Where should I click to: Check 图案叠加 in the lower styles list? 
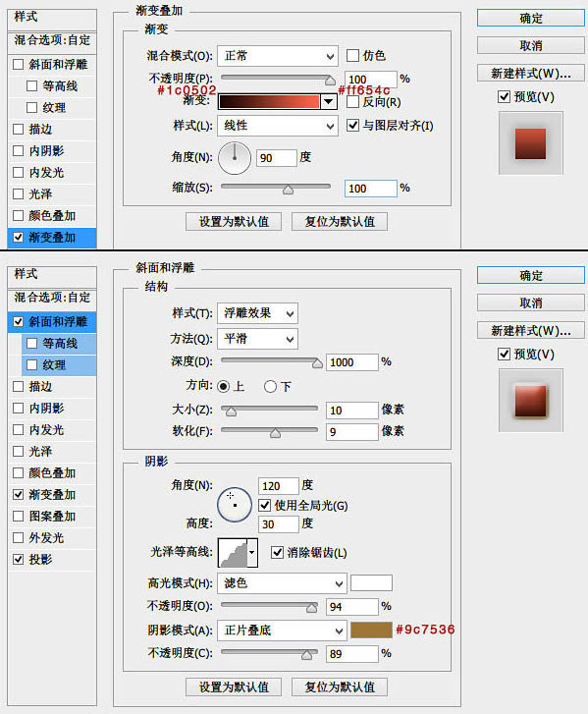pyautogui.click(x=19, y=516)
